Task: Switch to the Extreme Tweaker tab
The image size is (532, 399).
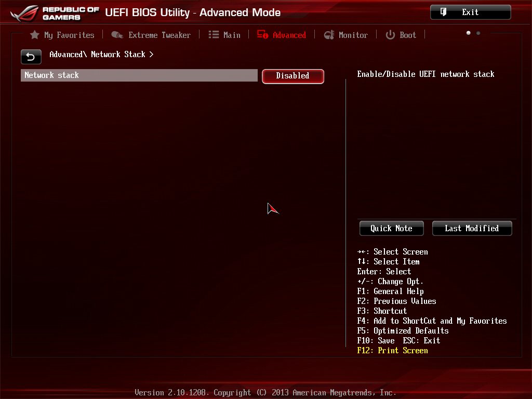Action: click(151, 35)
